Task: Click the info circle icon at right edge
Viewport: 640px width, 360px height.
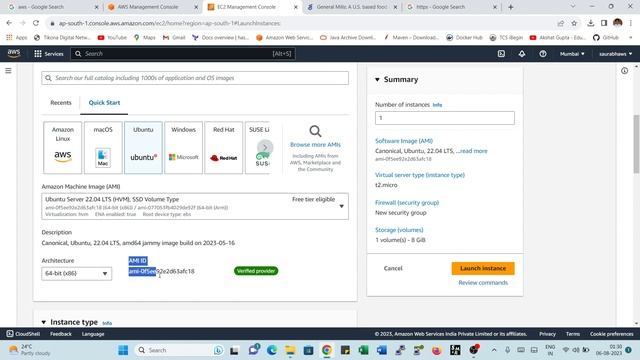Action: point(624,71)
